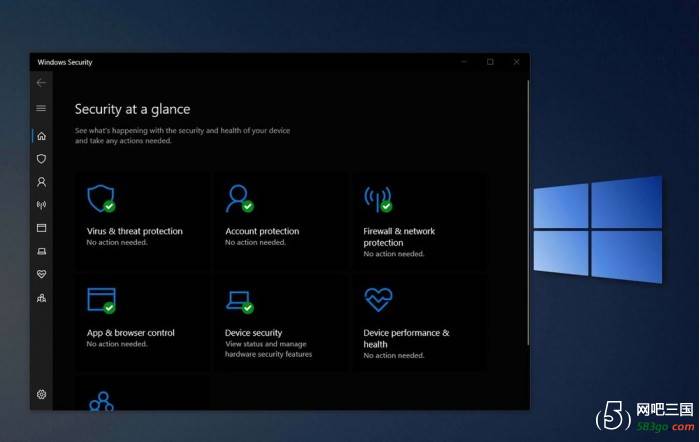Click 'No action needed.' under Virus & threat protection
The width and height of the screenshot is (700, 442).
117,242
